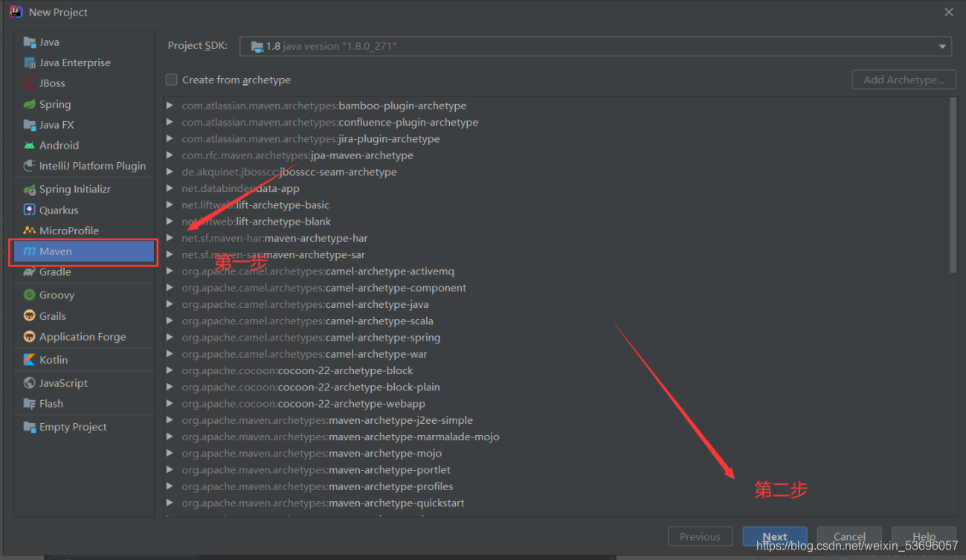Select maven-archetype-j2ee-simple row

[556, 420]
